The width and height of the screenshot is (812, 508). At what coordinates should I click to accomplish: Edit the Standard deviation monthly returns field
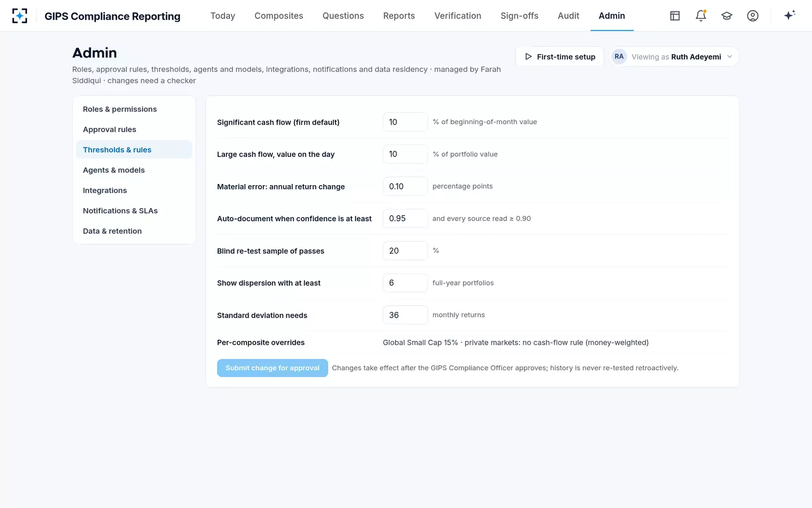(405, 315)
